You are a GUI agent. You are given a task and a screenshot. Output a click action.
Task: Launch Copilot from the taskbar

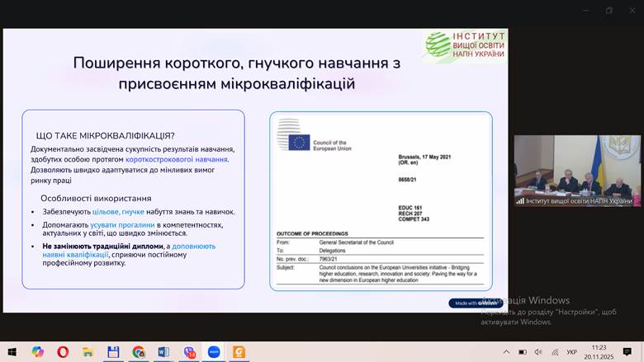38,352
